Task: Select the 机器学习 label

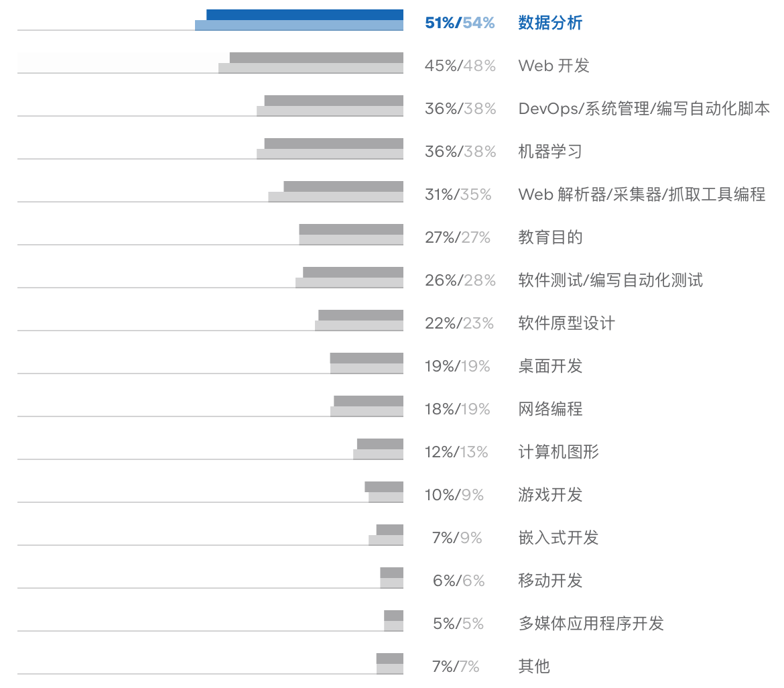Action: pos(550,152)
